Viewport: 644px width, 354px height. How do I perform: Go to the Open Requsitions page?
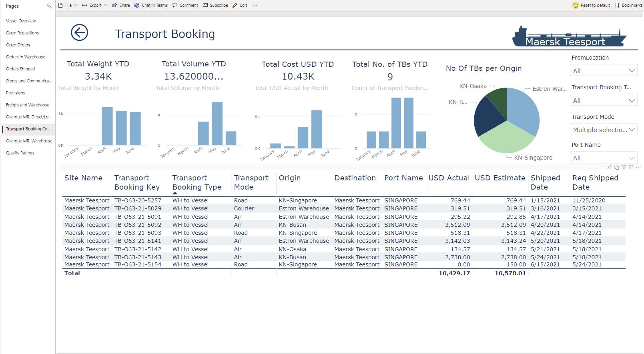28,33
